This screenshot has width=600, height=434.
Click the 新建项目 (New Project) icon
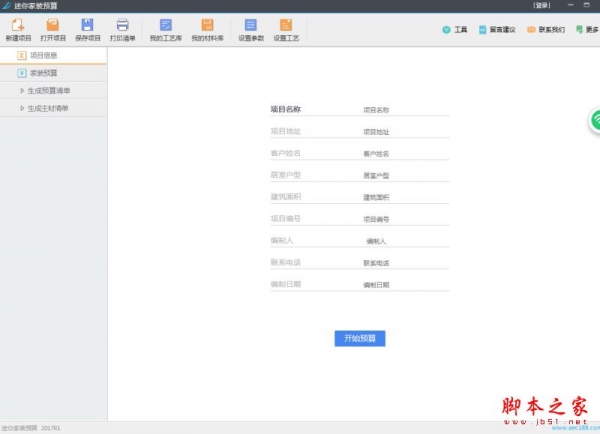click(x=18, y=25)
